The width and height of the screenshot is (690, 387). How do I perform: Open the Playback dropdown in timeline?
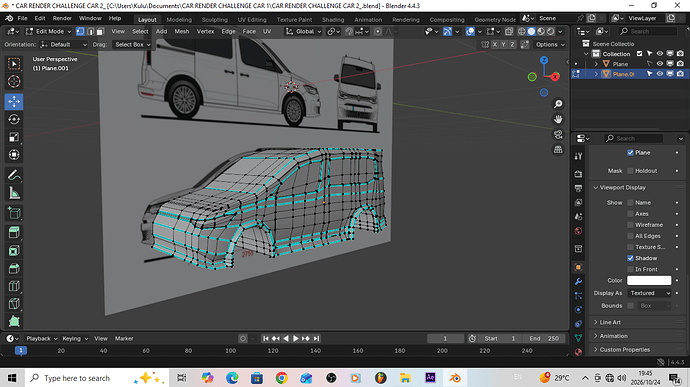pyautogui.click(x=42, y=339)
